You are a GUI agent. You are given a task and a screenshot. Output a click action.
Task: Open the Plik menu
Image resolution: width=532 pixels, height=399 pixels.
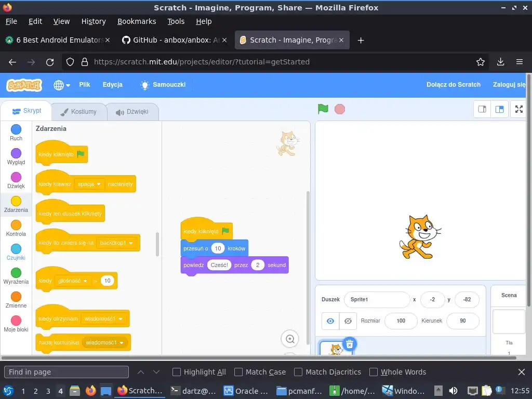(85, 85)
